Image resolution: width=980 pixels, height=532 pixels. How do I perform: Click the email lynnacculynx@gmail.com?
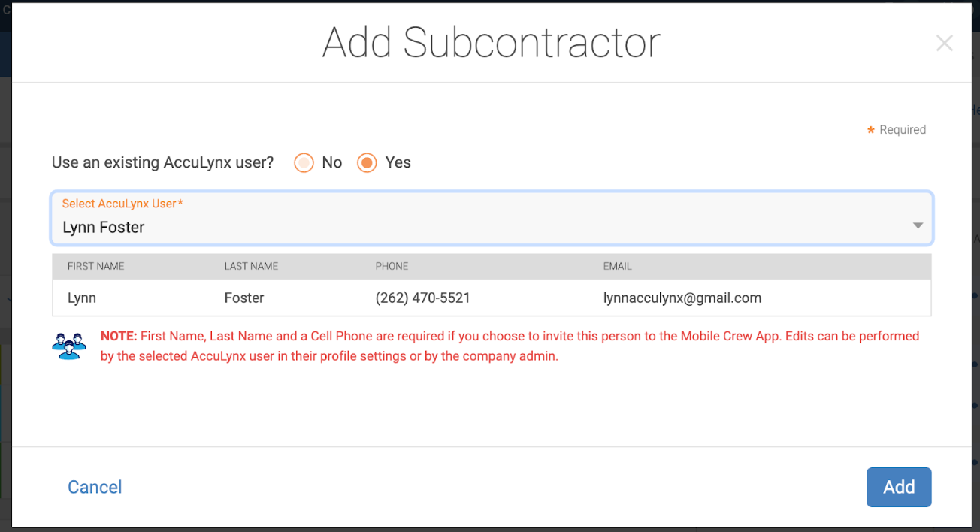(682, 298)
